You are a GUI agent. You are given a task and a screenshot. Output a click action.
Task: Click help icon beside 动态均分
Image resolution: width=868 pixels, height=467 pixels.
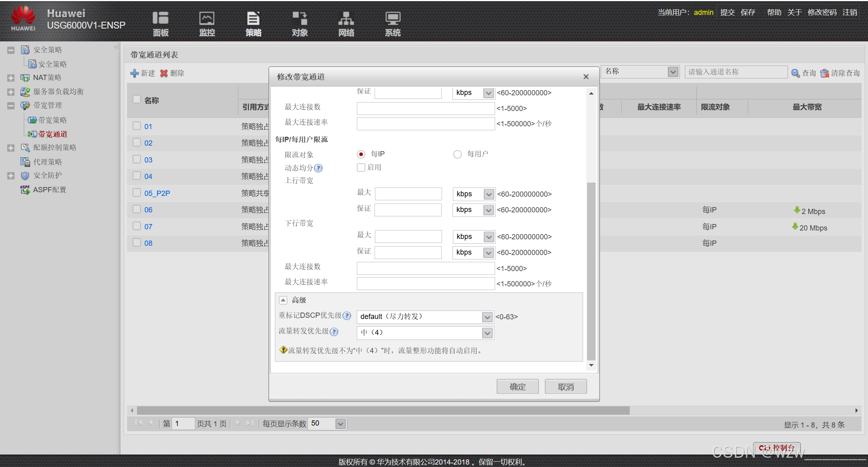click(x=318, y=168)
